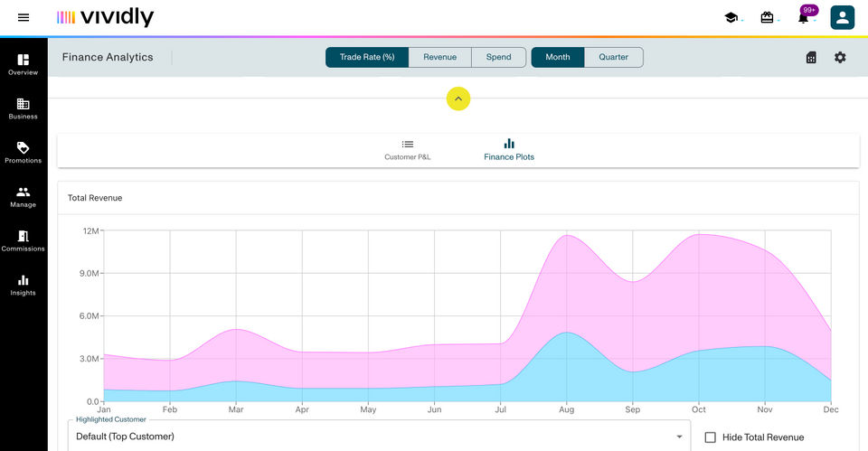The height and width of the screenshot is (451, 868).
Task: Open Manage section in sidebar
Action: pyautogui.click(x=24, y=197)
